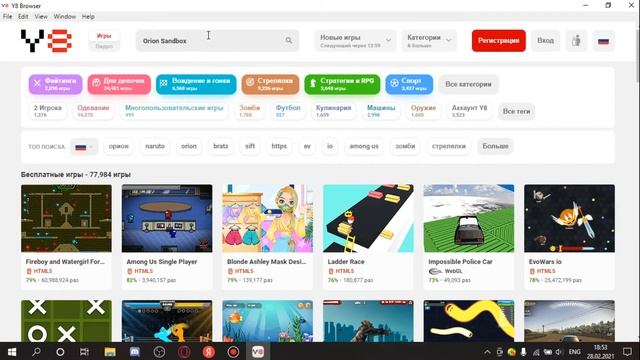Select the Многопользовательские игры tag

pos(174,111)
